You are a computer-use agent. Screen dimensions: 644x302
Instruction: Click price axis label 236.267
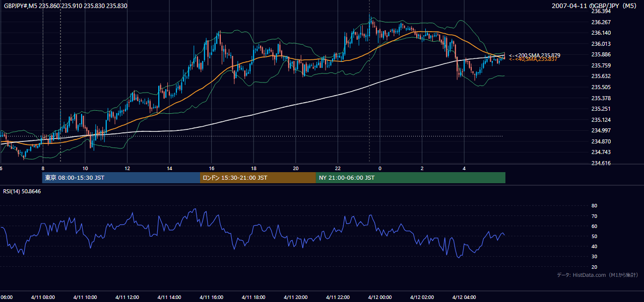pyautogui.click(x=601, y=22)
